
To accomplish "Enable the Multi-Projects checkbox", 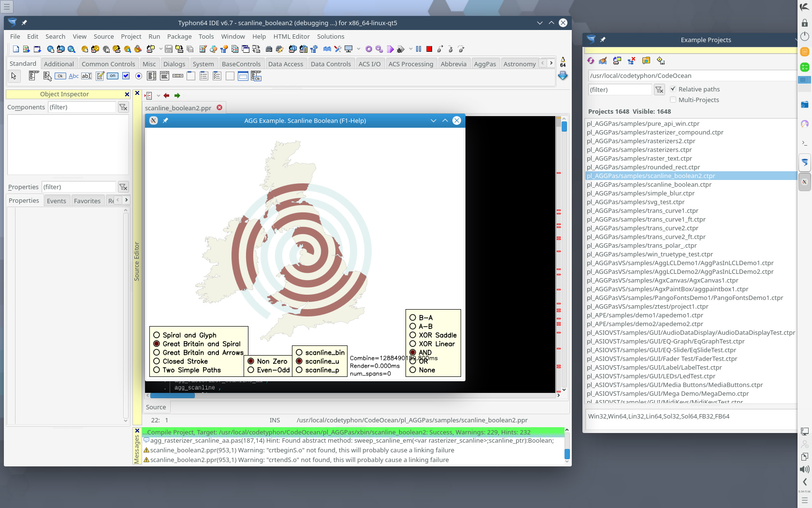I will pyautogui.click(x=673, y=100).
